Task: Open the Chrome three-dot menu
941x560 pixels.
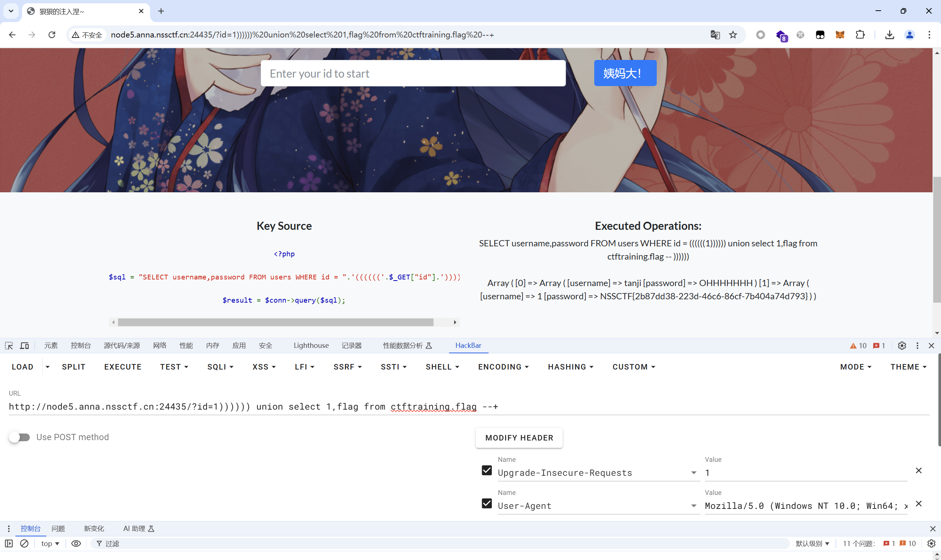Action: tap(929, 35)
